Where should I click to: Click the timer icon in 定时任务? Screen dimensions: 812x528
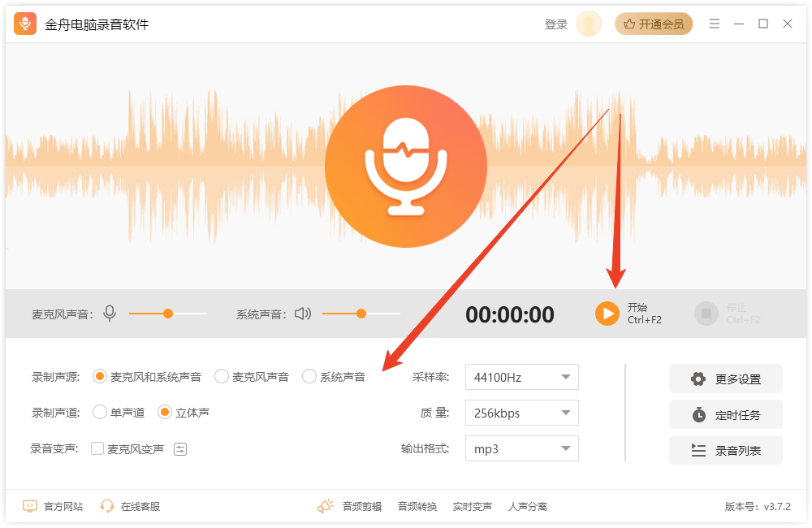(698, 414)
